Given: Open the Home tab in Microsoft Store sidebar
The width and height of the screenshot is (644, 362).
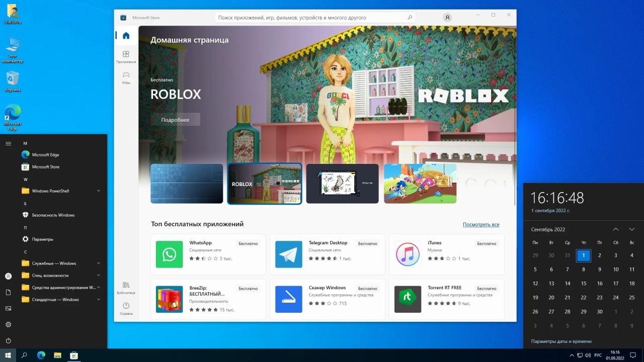Looking at the screenshot, I should point(126,35).
